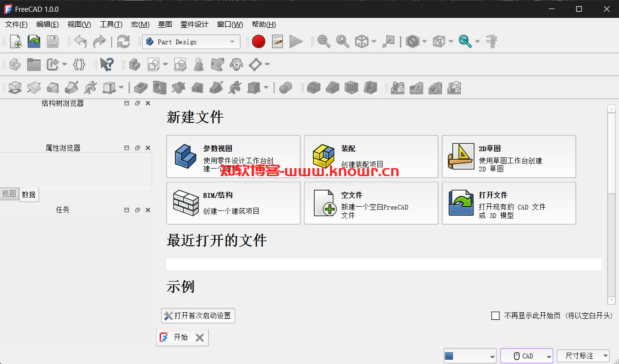The width and height of the screenshot is (619, 364).
Task: Click the Pocket tool icon
Action: (x=141, y=88)
